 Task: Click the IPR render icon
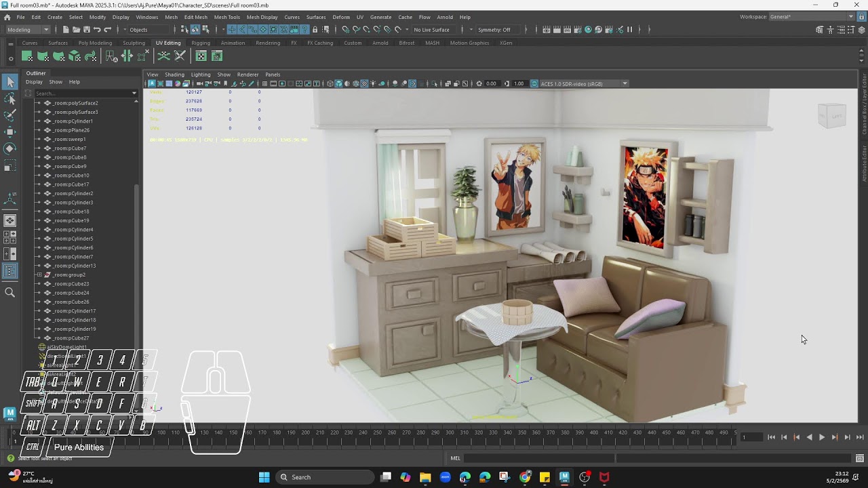point(567,30)
